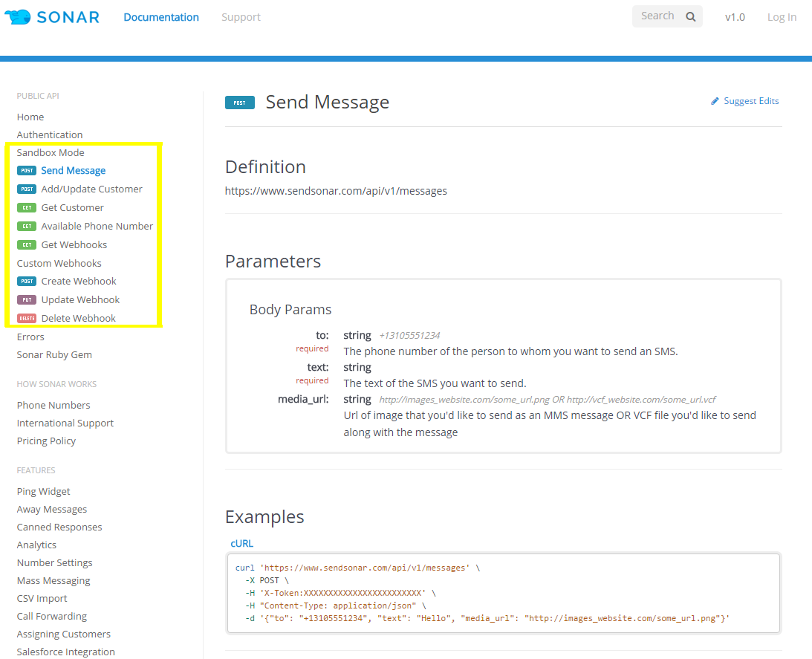Click the +13105551234 example value
Image resolution: width=812 pixels, height=659 pixels.
(409, 336)
